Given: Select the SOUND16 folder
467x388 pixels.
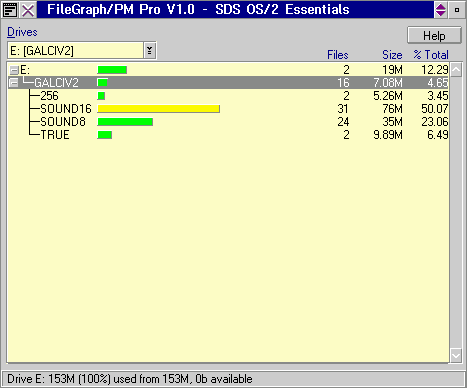Looking at the screenshot, I should [66, 109].
